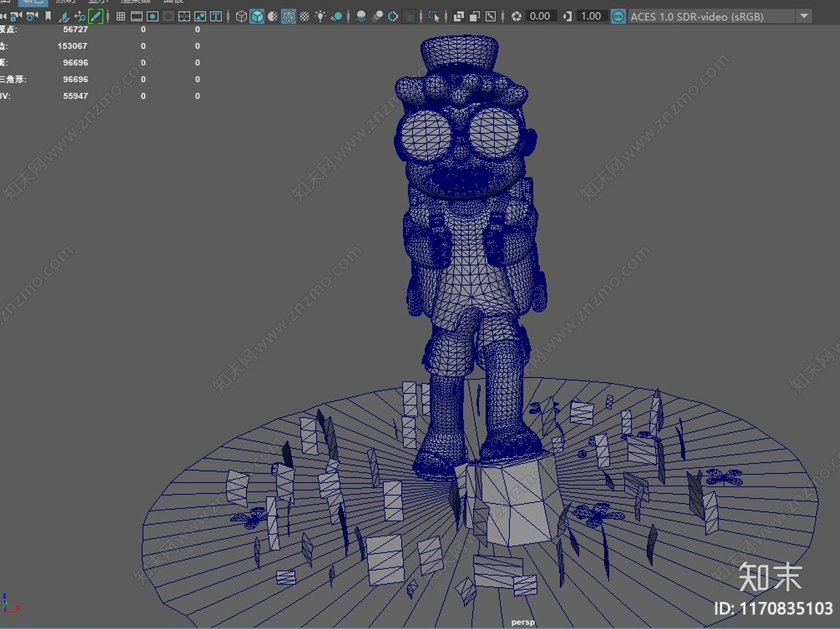840x629 pixels.
Task: Toggle the gate mask icon
Action: [168, 16]
